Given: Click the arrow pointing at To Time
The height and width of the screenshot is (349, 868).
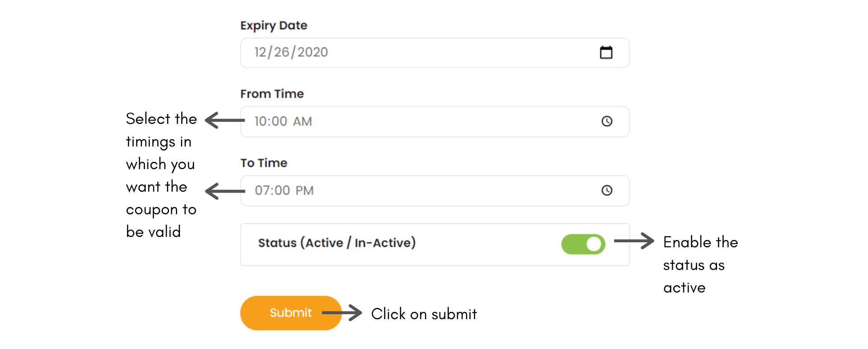Looking at the screenshot, I should pos(225,191).
